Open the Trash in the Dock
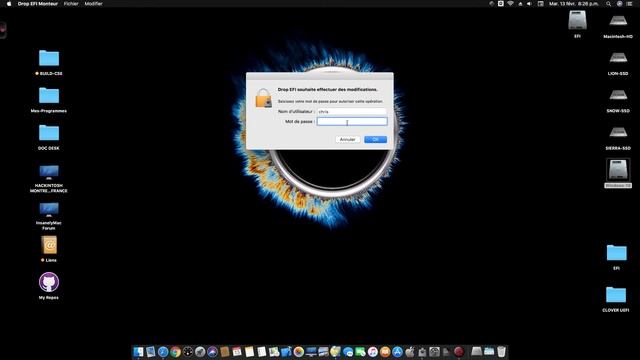 click(501, 352)
